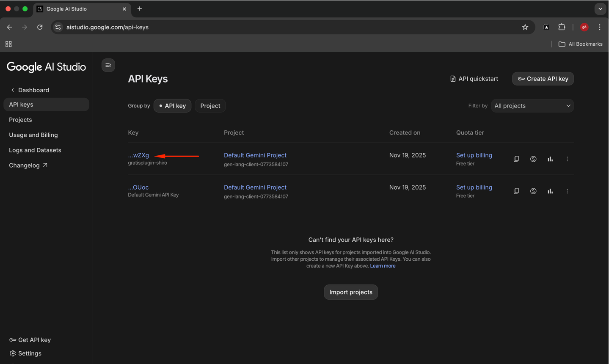609x364 pixels.
Task: Open the All projects filter dropdown
Action: coord(532,106)
